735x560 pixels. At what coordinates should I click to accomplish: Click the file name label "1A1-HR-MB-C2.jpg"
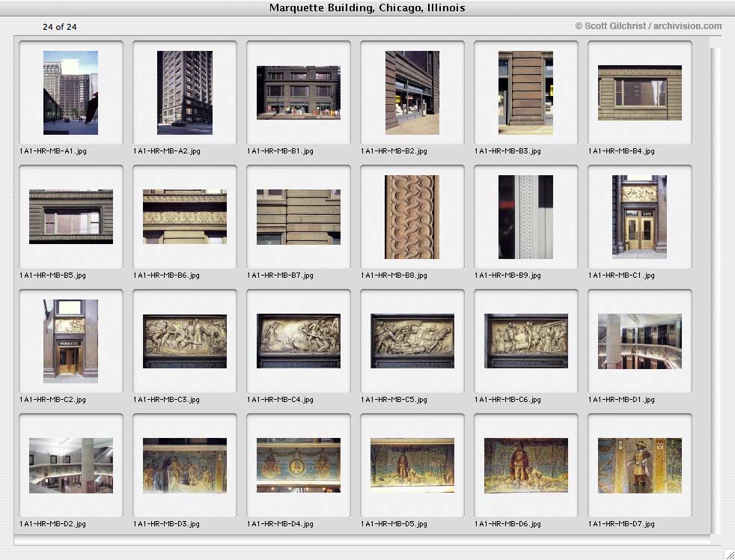52,400
